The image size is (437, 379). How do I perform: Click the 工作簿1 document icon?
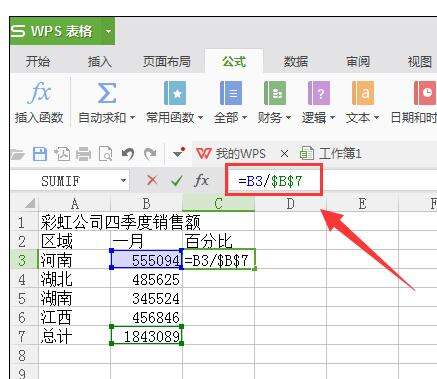[307, 153]
